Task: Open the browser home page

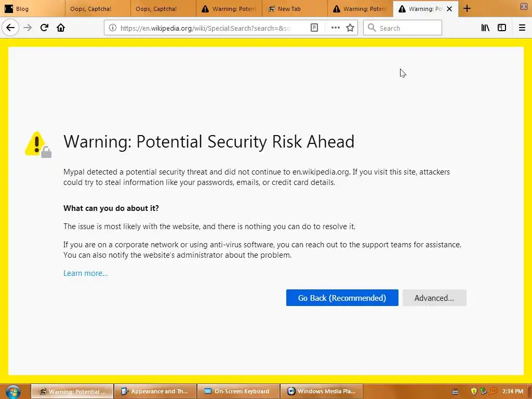Action: pyautogui.click(x=61, y=28)
